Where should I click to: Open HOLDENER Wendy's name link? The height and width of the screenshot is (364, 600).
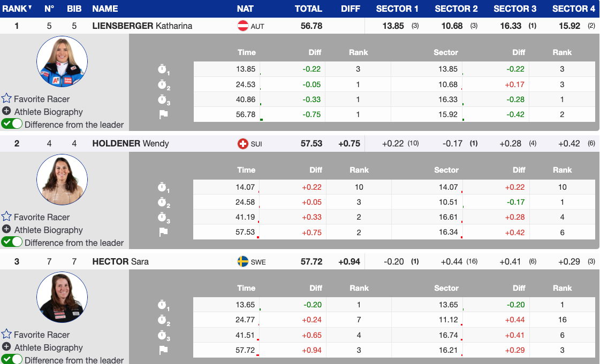point(130,143)
